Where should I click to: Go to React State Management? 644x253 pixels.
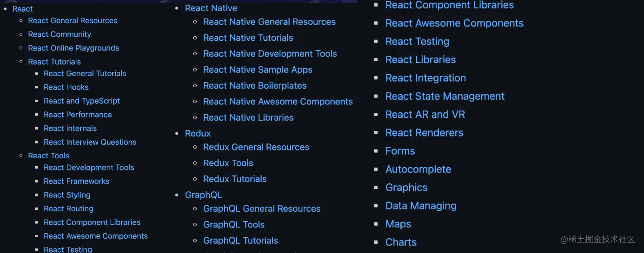pos(445,96)
